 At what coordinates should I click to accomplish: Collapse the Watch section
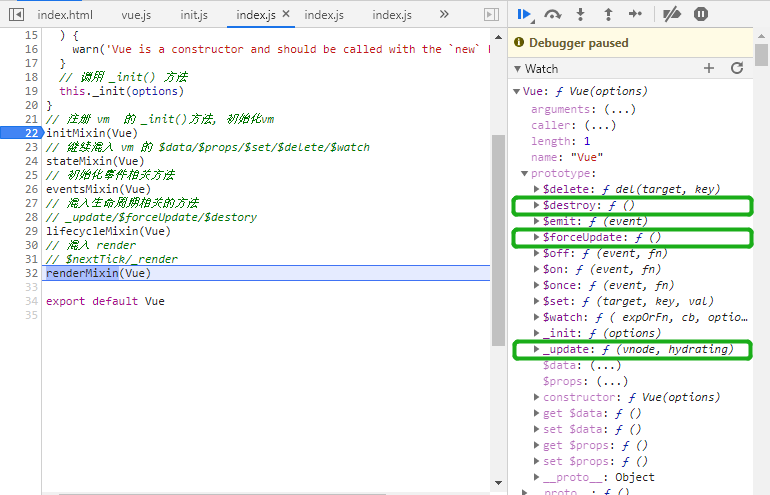(517, 69)
